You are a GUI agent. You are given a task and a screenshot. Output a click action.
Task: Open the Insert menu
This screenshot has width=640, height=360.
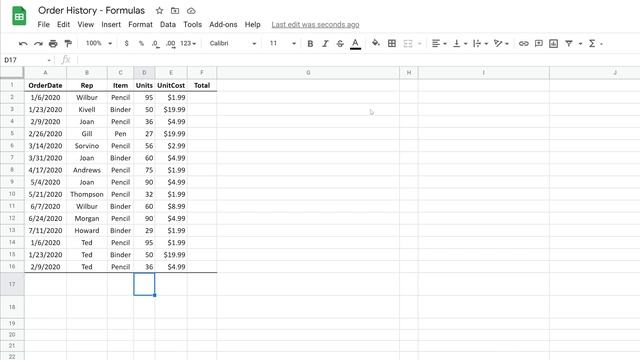pos(111,24)
